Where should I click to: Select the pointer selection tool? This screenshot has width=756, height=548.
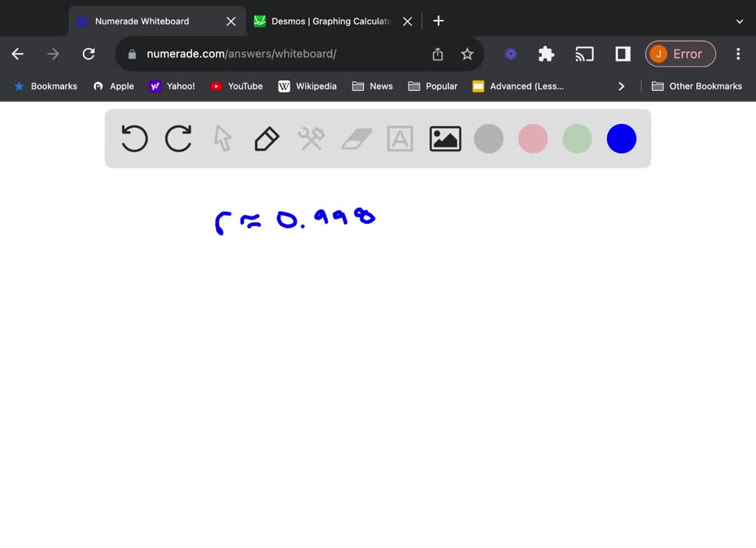222,139
